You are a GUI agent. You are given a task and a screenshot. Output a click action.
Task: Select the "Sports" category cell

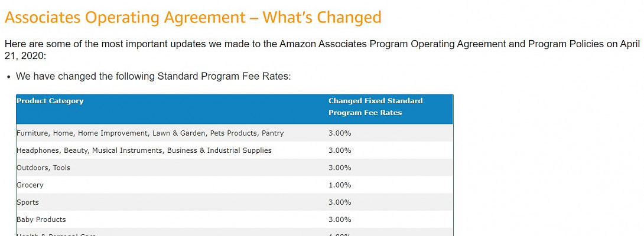point(28,202)
